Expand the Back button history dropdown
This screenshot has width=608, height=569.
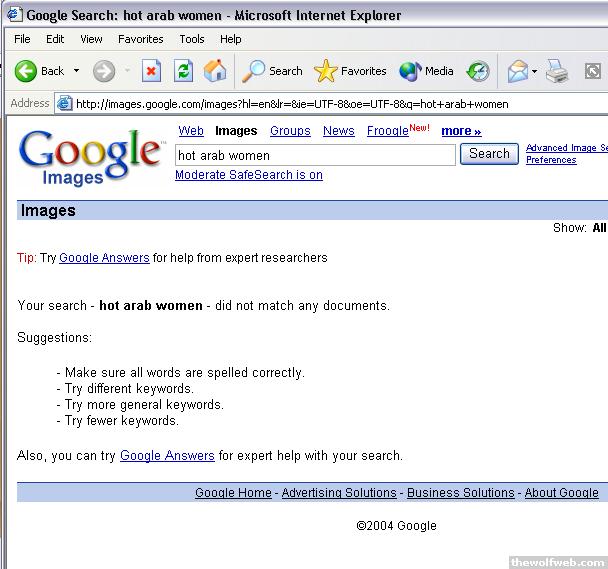[76, 71]
